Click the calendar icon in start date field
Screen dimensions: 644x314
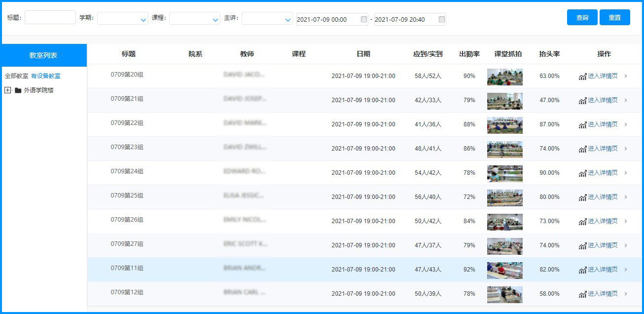364,19
